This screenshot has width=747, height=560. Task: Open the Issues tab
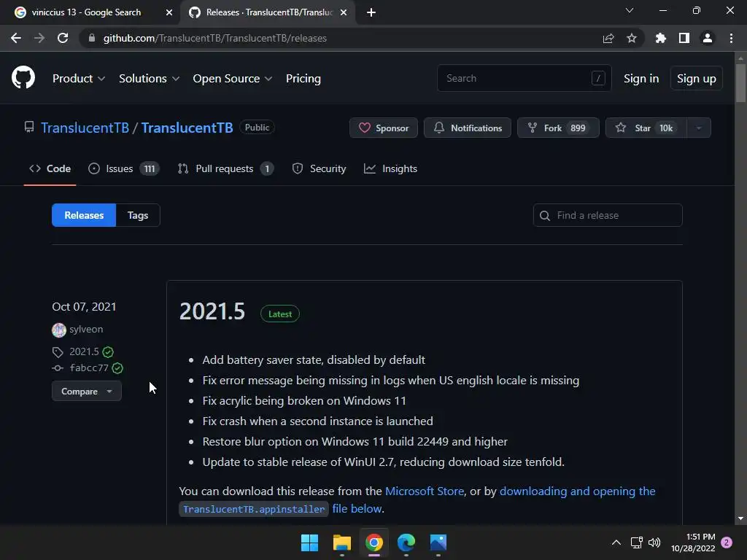click(x=124, y=168)
